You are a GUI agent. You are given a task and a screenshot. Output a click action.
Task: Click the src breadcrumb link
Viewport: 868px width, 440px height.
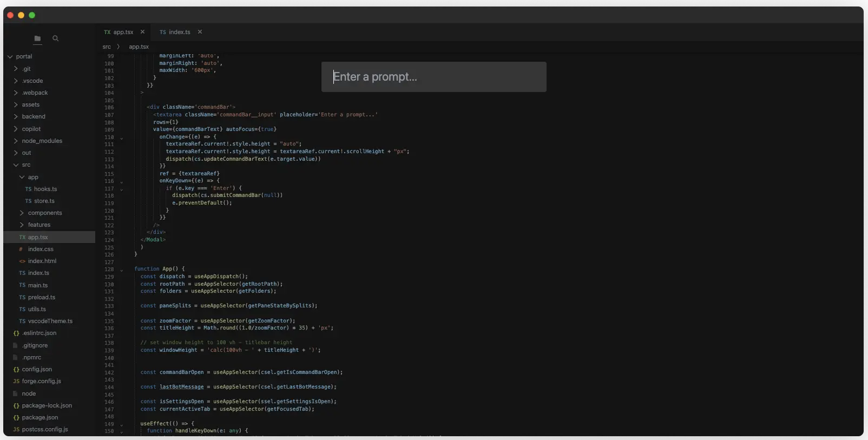pos(107,47)
